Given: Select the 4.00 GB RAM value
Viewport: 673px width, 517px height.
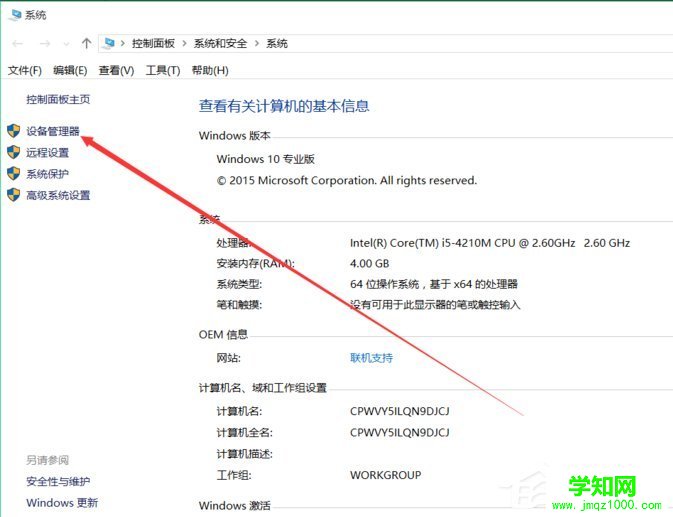Looking at the screenshot, I should 370,263.
